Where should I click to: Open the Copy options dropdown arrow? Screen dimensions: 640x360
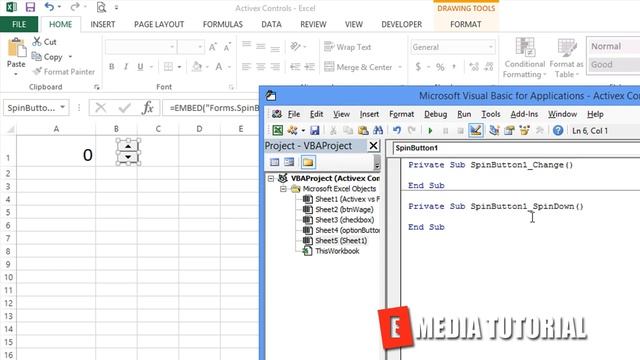coord(70,57)
